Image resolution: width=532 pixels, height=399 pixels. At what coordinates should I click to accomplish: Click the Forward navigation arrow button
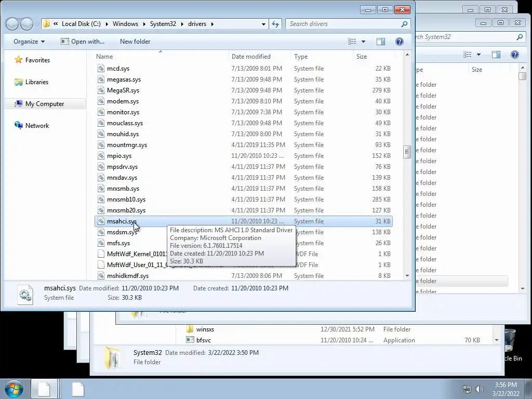pyautogui.click(x=26, y=24)
